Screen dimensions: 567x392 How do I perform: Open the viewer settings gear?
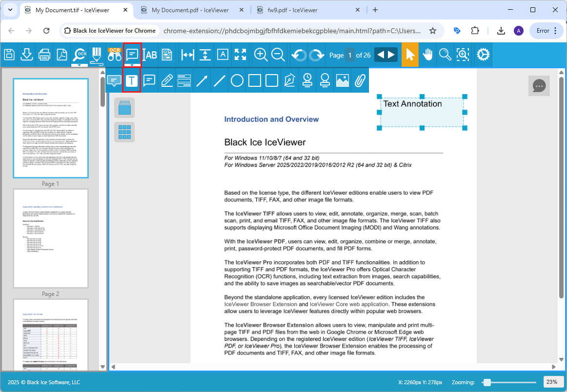click(x=483, y=55)
